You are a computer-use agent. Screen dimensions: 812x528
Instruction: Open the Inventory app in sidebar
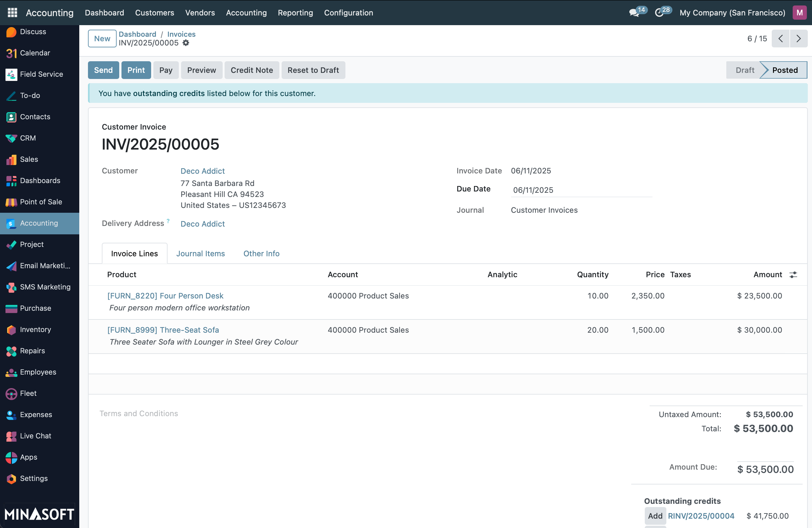click(x=35, y=329)
